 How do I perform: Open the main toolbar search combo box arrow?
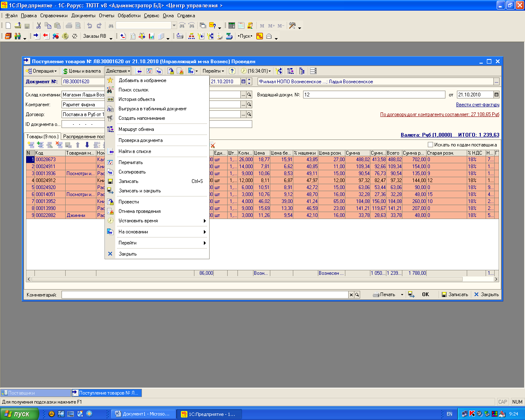174,25
